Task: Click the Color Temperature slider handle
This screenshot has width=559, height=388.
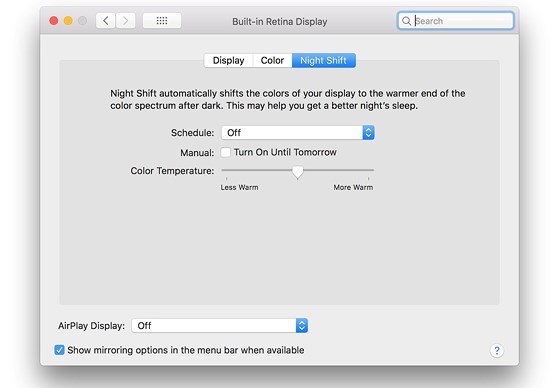Action: coord(298,172)
